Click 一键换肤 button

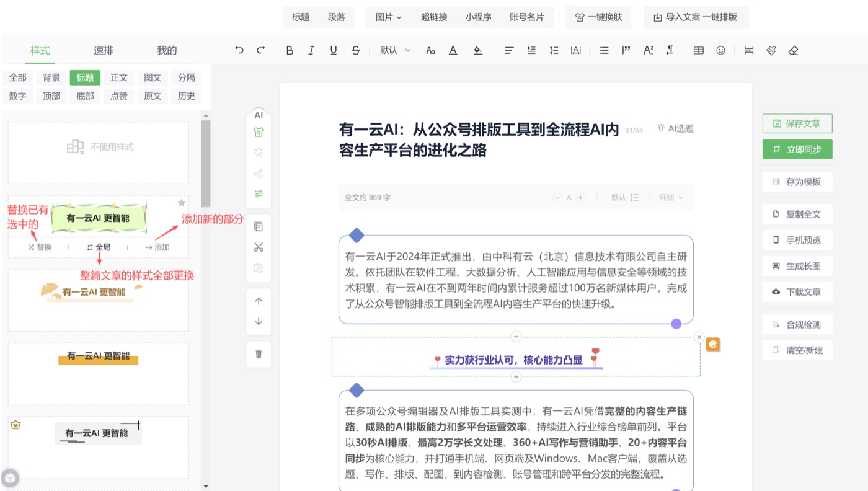[x=598, y=17]
